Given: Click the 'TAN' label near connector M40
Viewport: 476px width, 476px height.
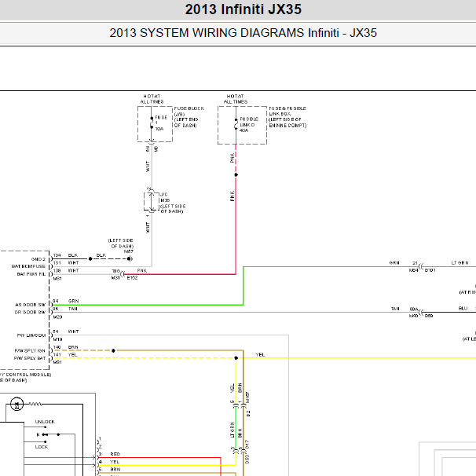Looking at the screenshot, I should point(395,309).
